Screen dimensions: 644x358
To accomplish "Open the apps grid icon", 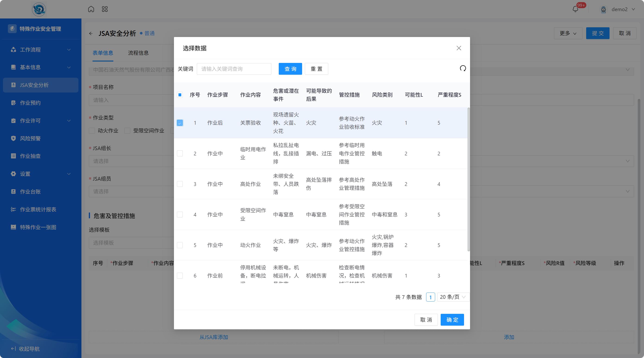I will click(105, 9).
